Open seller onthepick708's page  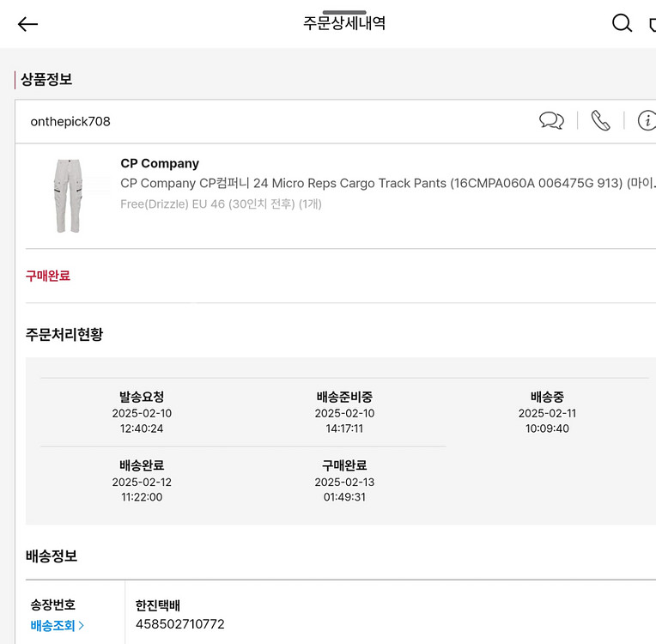(70, 121)
